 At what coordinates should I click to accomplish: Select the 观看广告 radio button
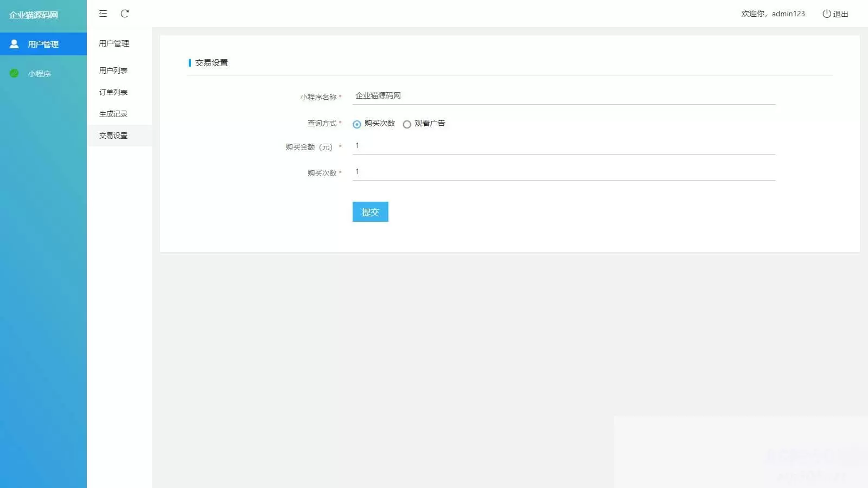[407, 124]
